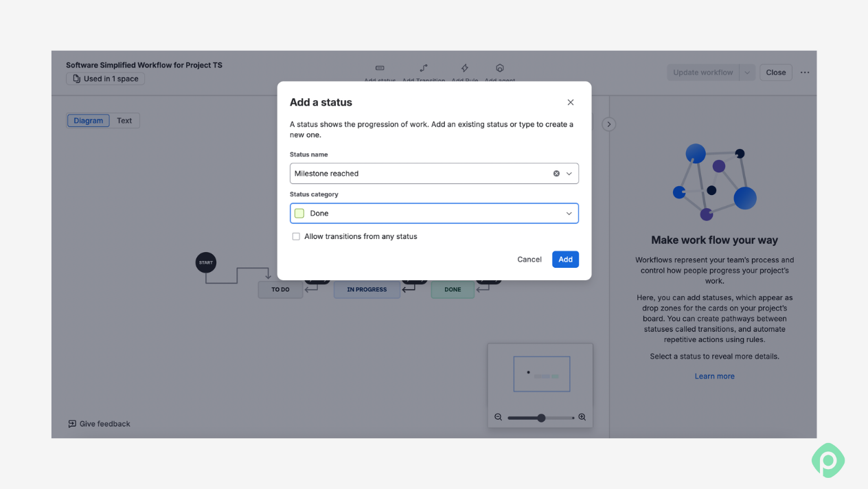Open the more options ellipsis menu

click(x=805, y=73)
